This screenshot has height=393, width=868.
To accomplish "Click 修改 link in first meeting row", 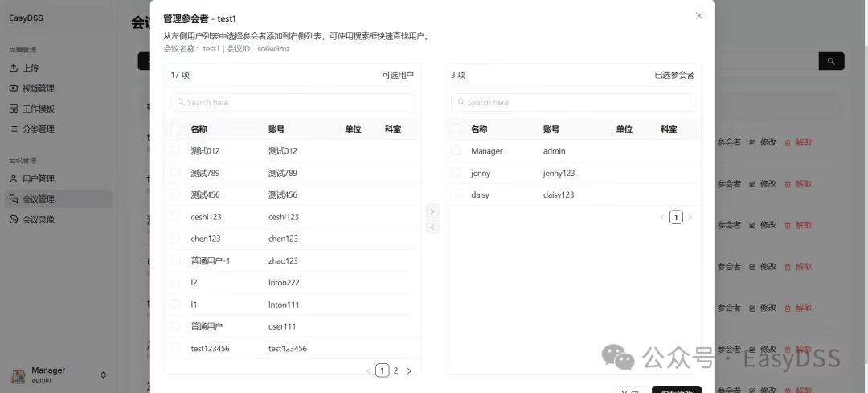I will tap(763, 142).
